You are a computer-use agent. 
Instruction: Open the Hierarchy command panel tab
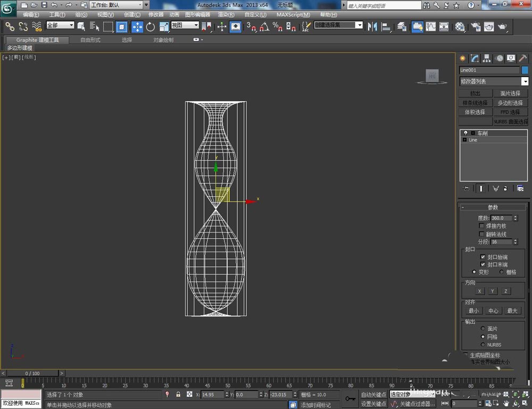click(486, 59)
